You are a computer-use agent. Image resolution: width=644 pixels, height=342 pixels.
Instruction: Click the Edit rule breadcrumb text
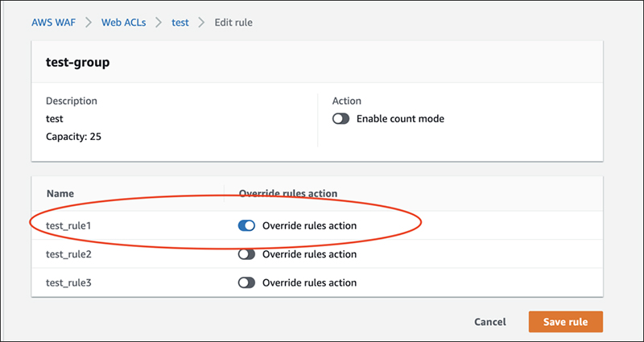[233, 23]
